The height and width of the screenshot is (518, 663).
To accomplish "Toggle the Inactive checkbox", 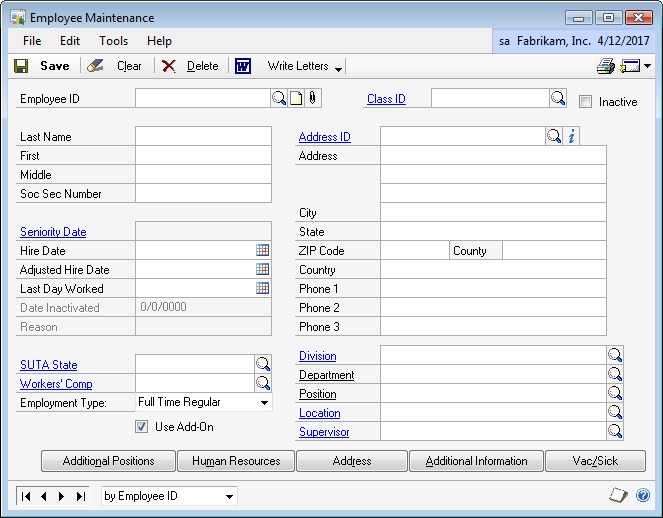I will (x=585, y=101).
